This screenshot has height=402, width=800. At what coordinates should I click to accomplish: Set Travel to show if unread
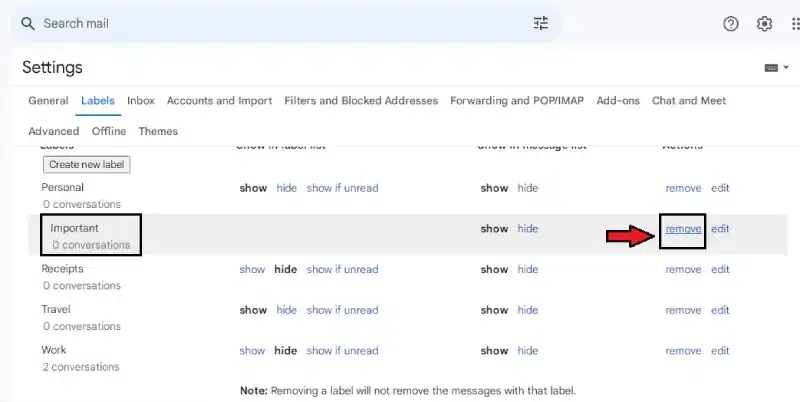pyautogui.click(x=342, y=310)
